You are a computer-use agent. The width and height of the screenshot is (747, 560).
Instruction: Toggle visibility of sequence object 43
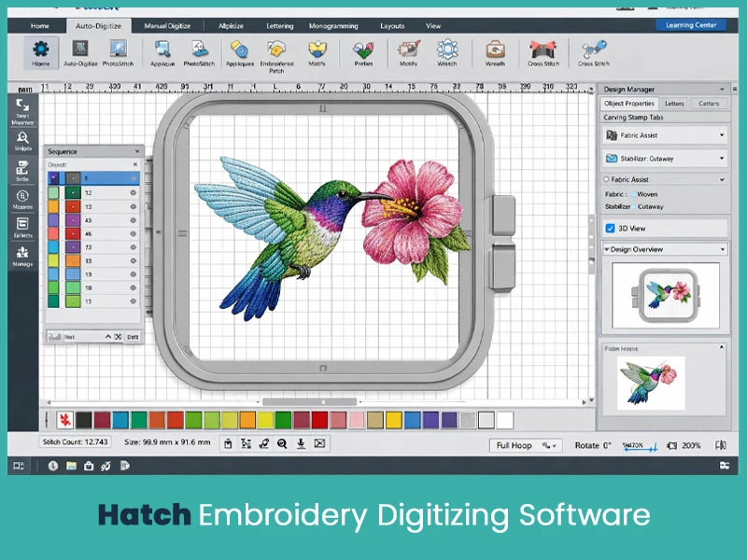click(x=133, y=220)
